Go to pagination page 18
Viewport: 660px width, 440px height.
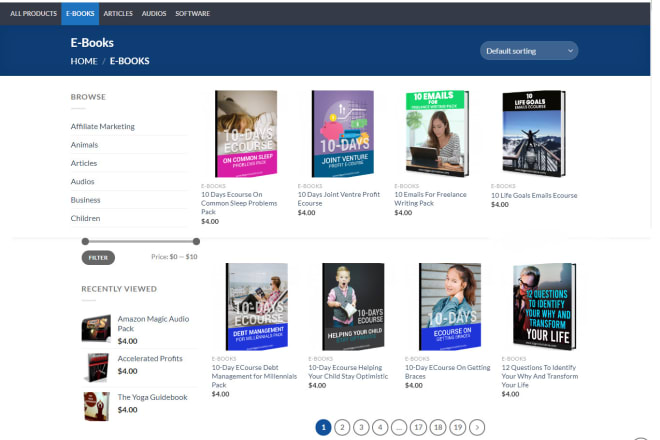click(x=438, y=427)
